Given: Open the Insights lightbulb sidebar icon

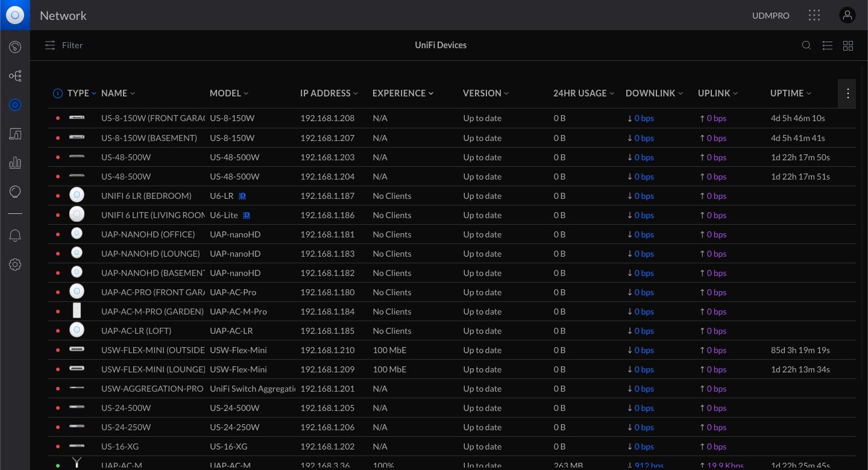Looking at the screenshot, I should 15,192.
